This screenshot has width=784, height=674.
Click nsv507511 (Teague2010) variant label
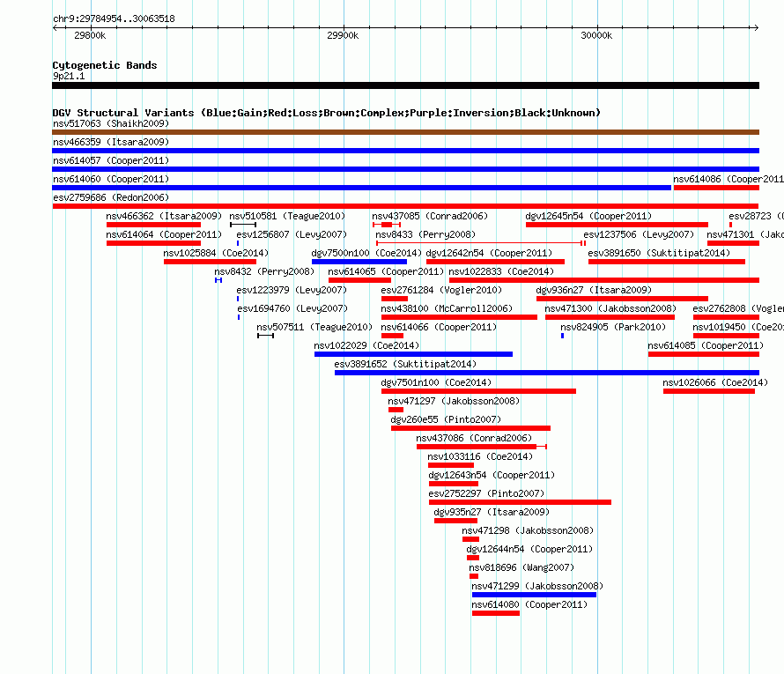click(314, 327)
